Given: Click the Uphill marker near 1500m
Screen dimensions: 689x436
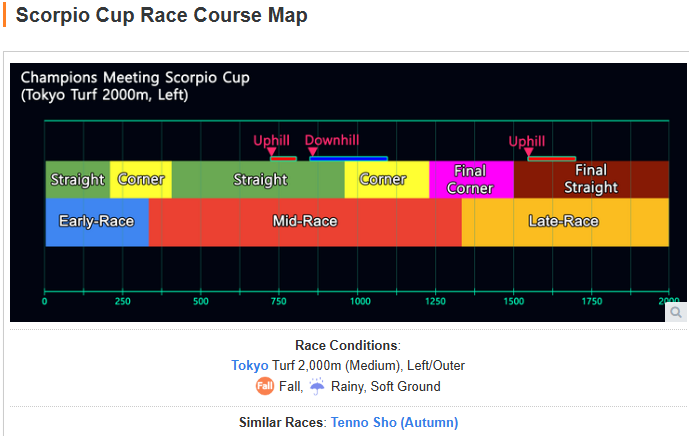Looking at the screenshot, I should (526, 142).
